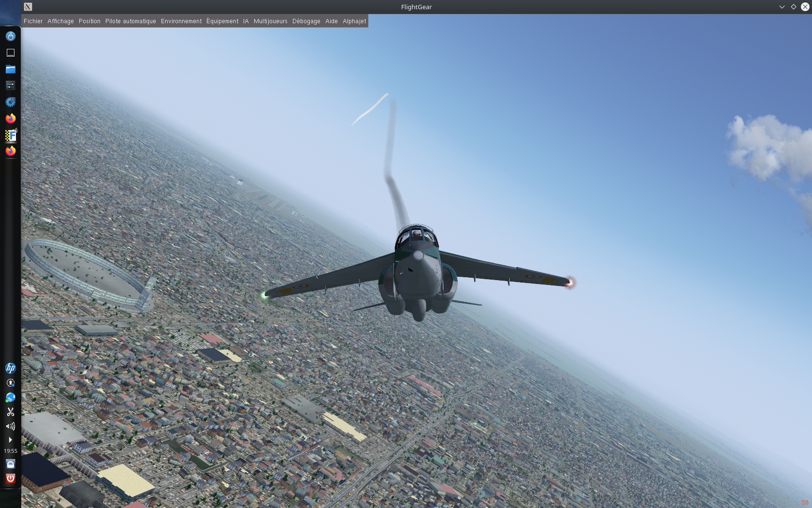Open the Débogage menu

pos(306,21)
